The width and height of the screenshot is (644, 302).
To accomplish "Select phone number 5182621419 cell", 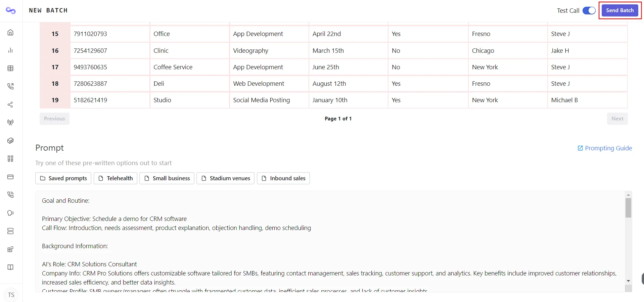I will click(110, 100).
